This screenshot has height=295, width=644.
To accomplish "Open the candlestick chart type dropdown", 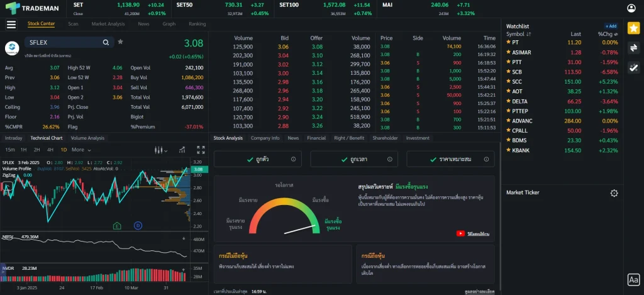I will click(x=162, y=150).
